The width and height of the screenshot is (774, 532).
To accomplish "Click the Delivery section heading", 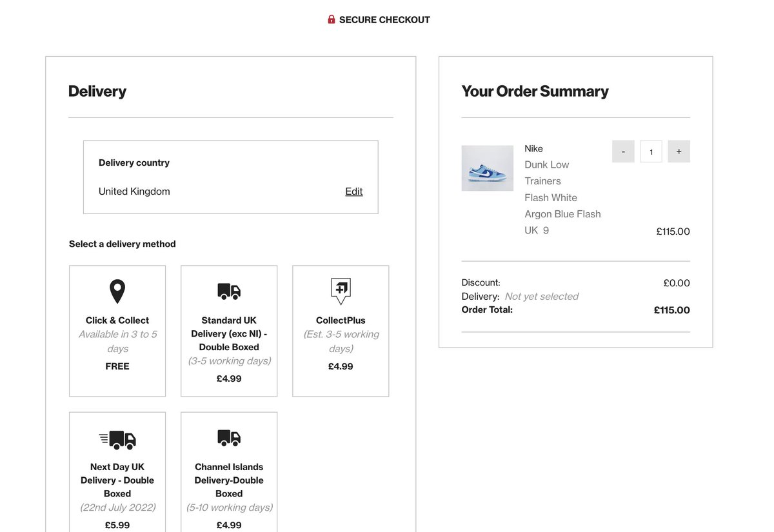I will [97, 91].
